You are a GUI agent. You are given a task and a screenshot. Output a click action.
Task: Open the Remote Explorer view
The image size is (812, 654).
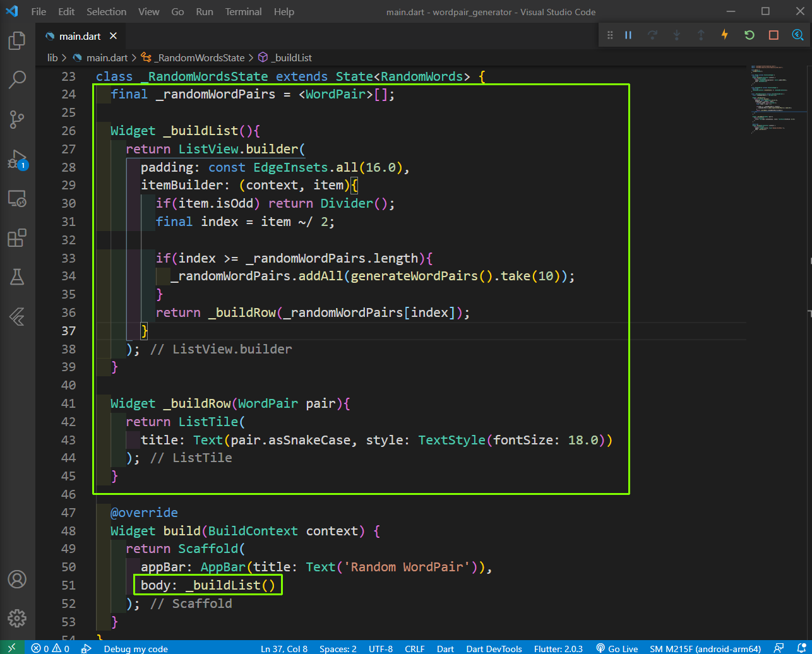(x=17, y=199)
